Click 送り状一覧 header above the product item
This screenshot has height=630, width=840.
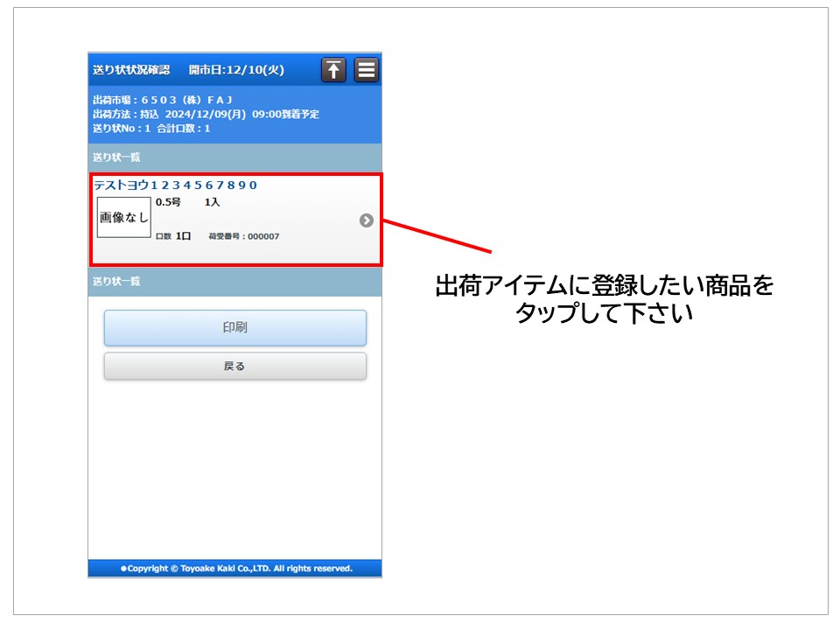[x=116, y=157]
